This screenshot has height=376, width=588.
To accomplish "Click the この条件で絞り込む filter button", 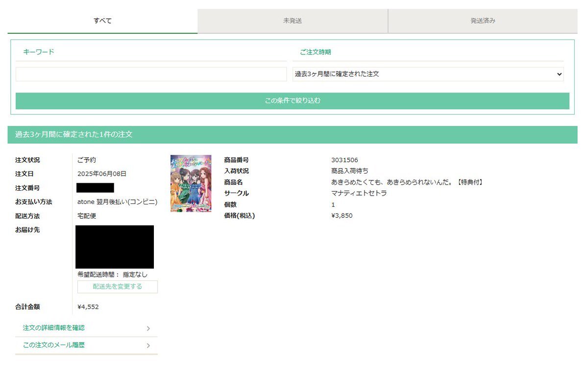I will coord(293,101).
